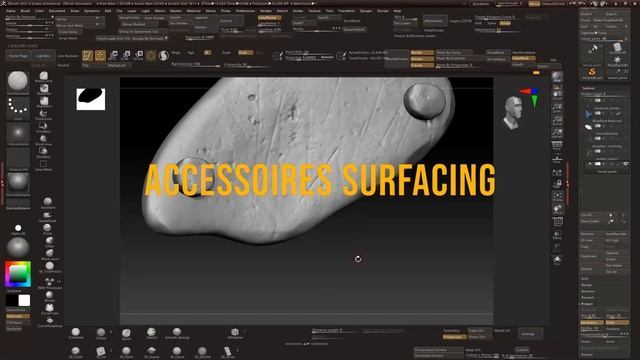This screenshot has width=640, height=360.
Task: Select the Move transform icon
Action: [113, 56]
